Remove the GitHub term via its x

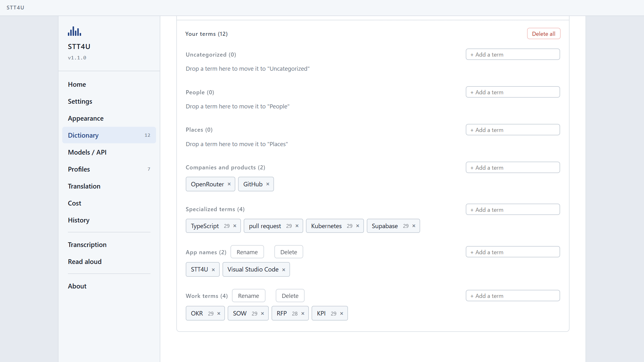tap(268, 184)
